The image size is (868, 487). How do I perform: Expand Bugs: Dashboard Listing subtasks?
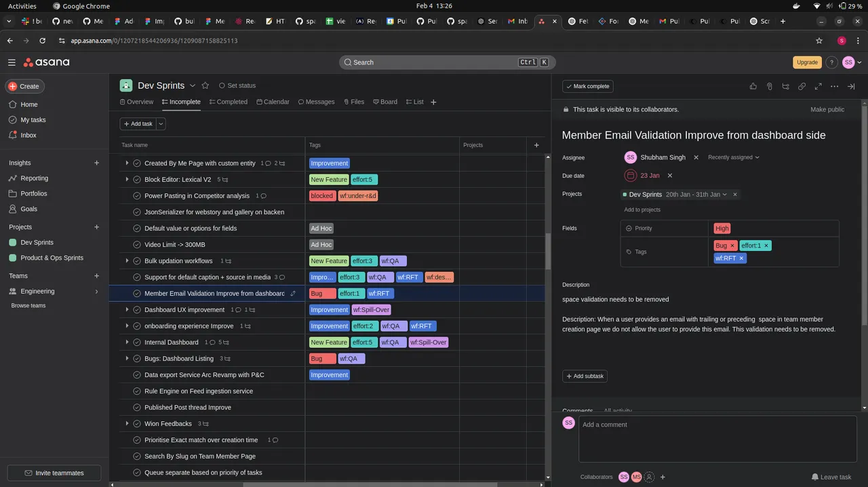[127, 359]
